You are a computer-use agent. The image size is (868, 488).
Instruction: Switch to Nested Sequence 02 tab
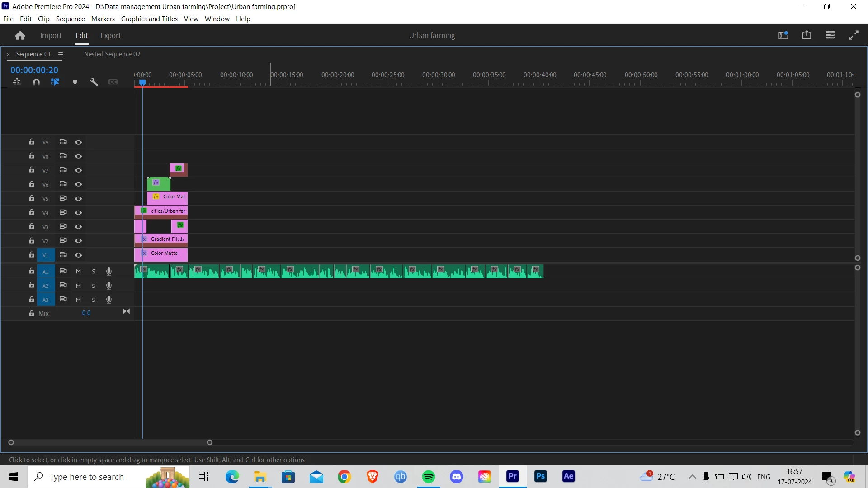pos(112,54)
